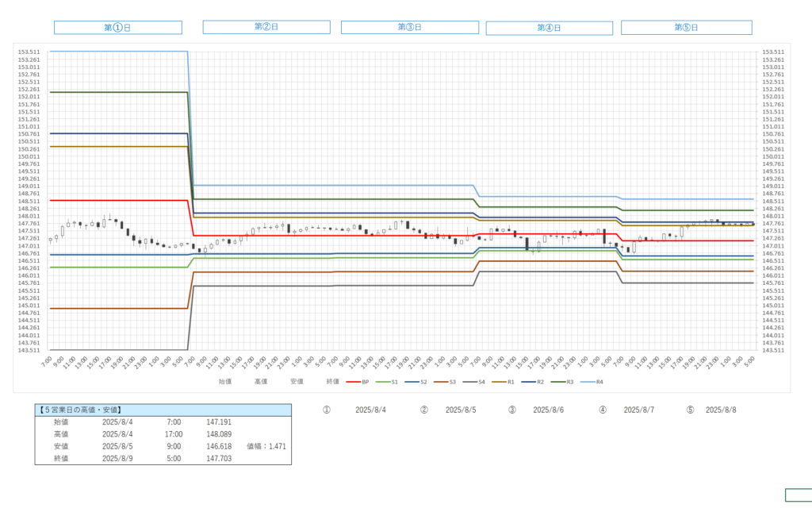Screen dimensions: 812x508
Task: Click the R4 light blue legend entry
Action: 593,382
